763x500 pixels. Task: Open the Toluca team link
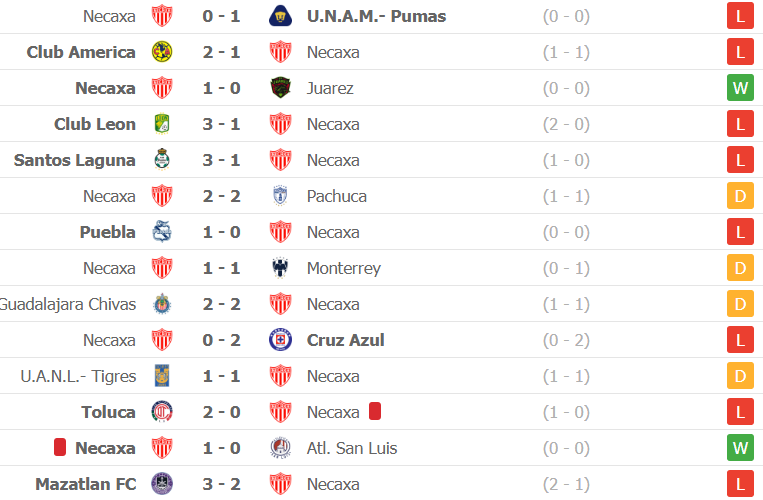[x=109, y=412]
